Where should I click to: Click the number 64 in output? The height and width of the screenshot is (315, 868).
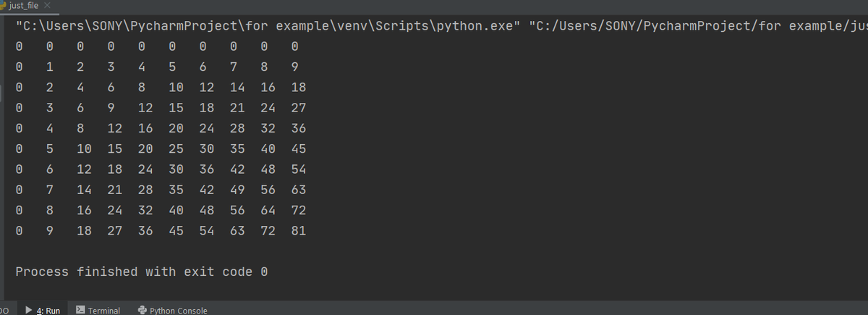pyautogui.click(x=268, y=211)
